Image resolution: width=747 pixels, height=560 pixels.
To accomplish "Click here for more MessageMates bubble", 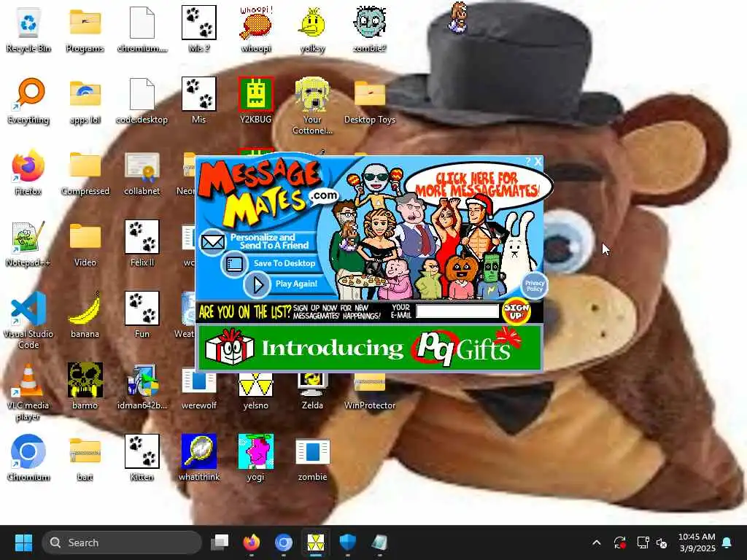I will click(478, 184).
